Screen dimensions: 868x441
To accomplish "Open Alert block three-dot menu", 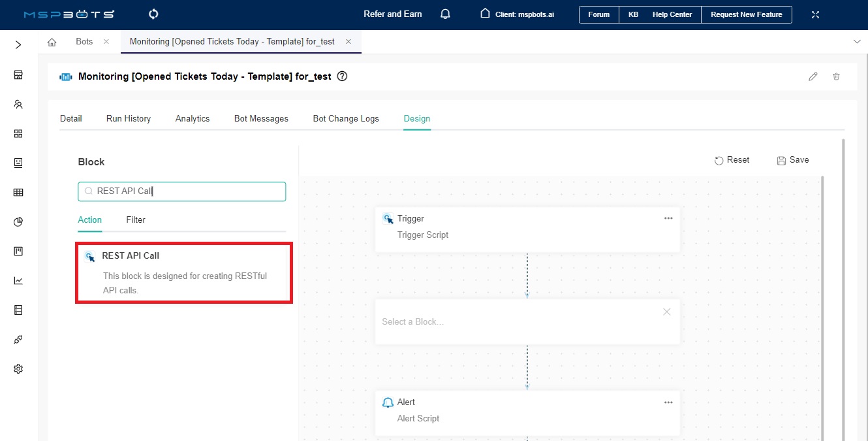I will (x=668, y=402).
